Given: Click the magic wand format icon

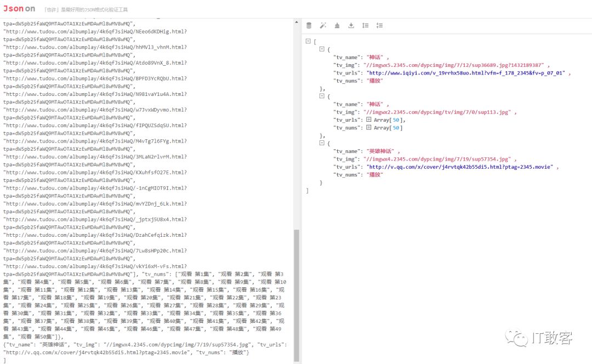Looking at the screenshot, I should [323, 26].
